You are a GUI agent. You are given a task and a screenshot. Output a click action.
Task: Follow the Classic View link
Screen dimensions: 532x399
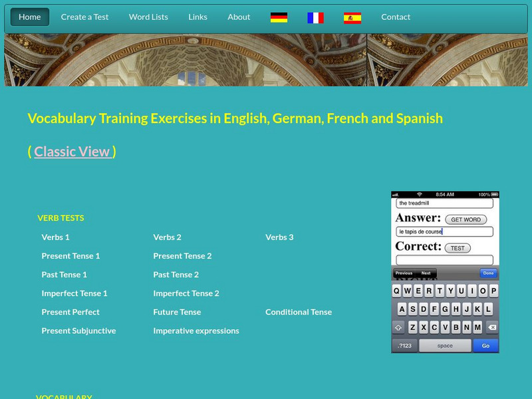73,152
